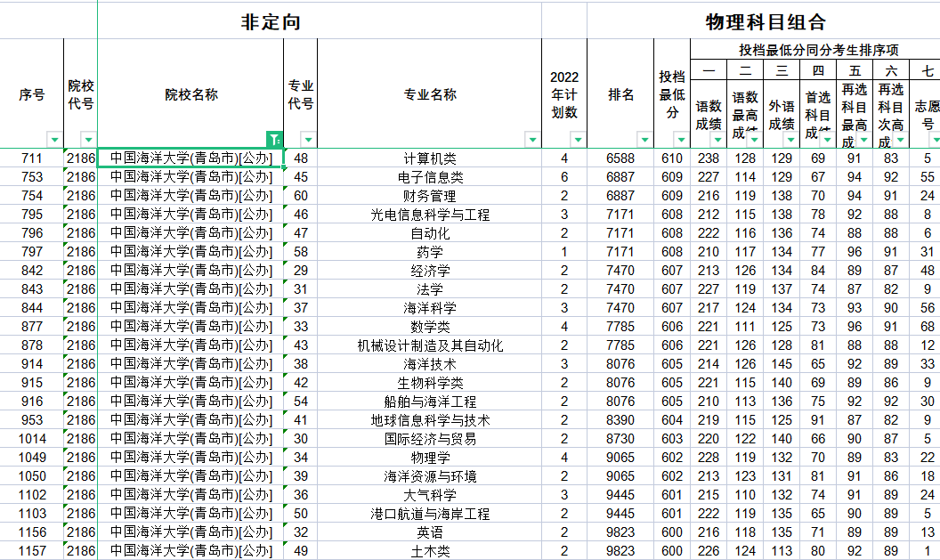Open the 再选科目最高 column filter dropdown
940x560 pixels.
tap(863, 140)
